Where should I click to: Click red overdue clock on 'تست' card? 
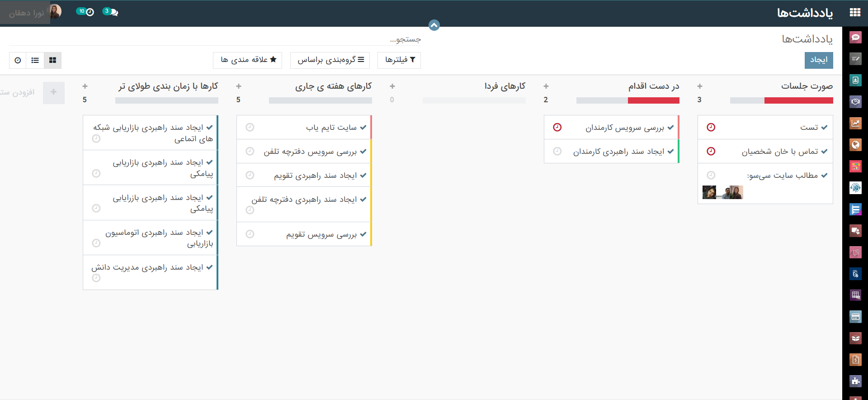pos(711,127)
